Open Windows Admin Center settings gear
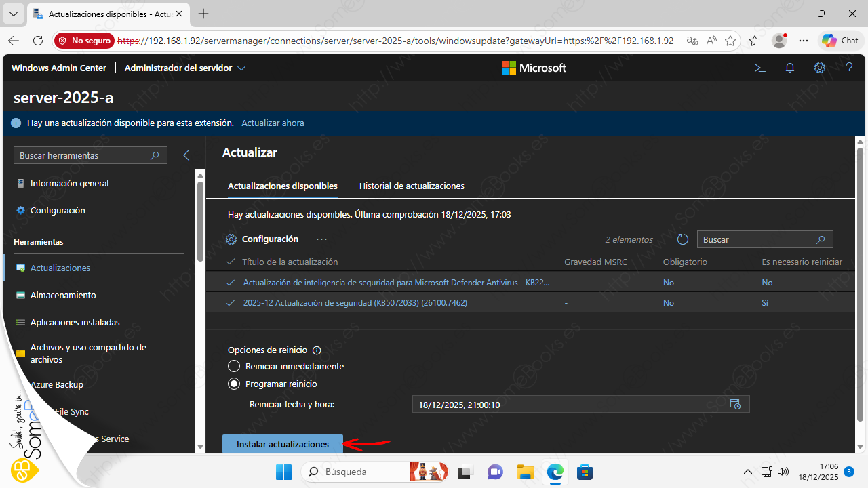 pos(820,68)
